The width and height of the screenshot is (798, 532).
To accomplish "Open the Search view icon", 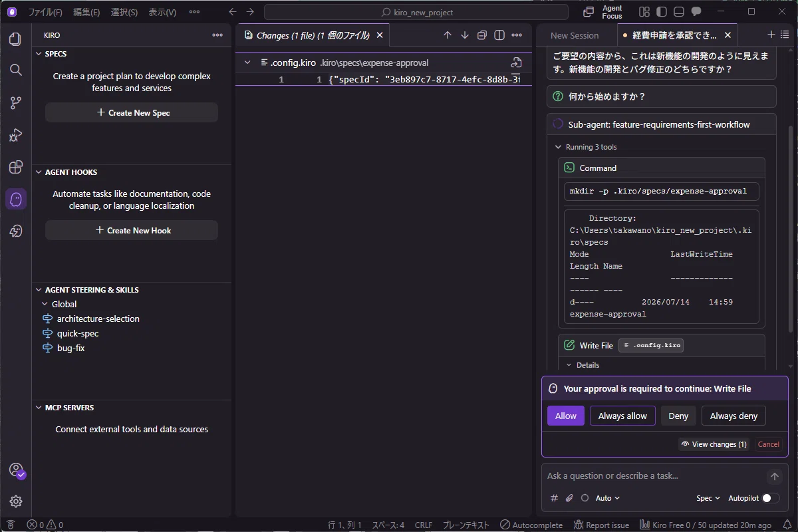I will pos(16,70).
